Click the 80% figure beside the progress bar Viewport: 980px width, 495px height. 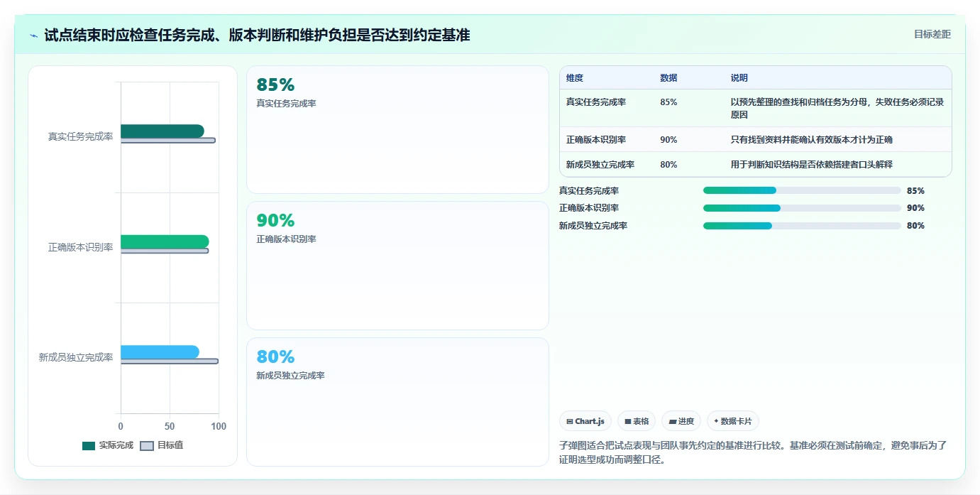915,226
